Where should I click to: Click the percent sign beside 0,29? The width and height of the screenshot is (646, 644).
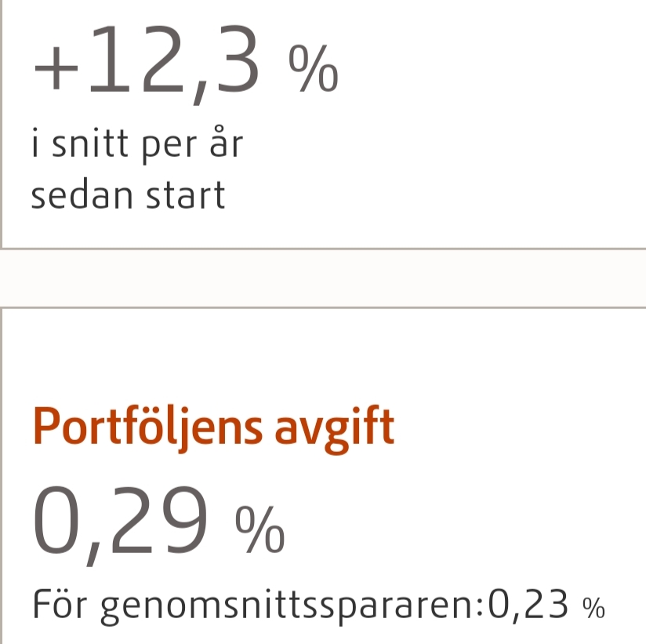(x=260, y=529)
